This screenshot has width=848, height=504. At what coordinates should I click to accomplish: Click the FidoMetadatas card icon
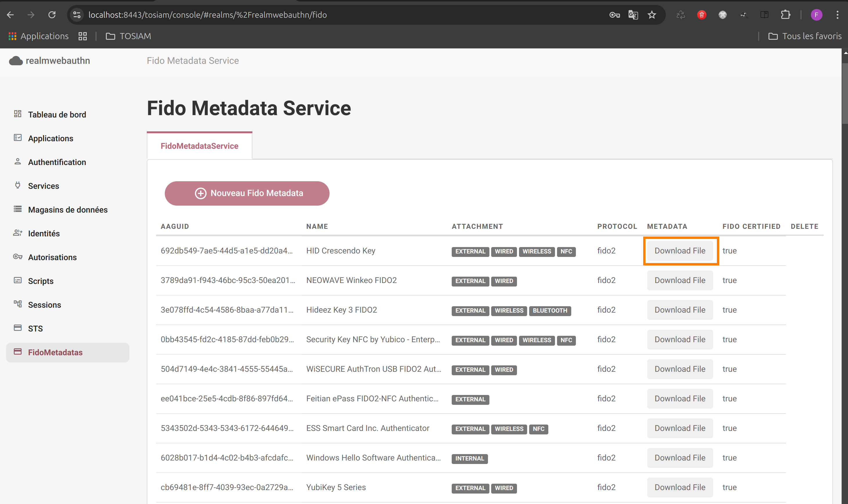18,351
